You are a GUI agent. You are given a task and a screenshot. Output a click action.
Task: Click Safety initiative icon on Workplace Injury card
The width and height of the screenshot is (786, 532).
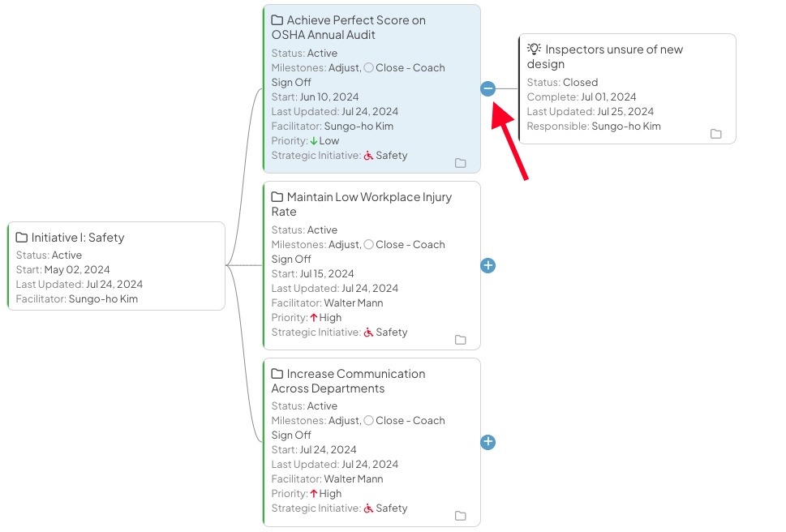click(368, 332)
